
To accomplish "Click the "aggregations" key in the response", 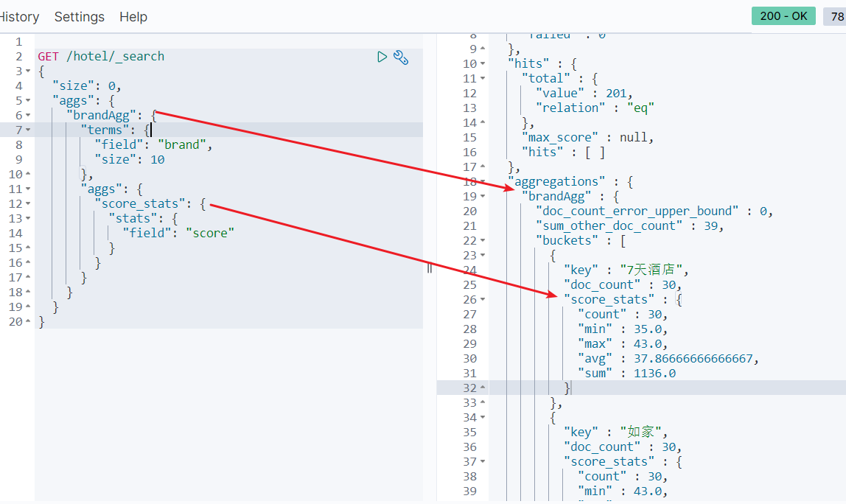I will click(x=556, y=182).
